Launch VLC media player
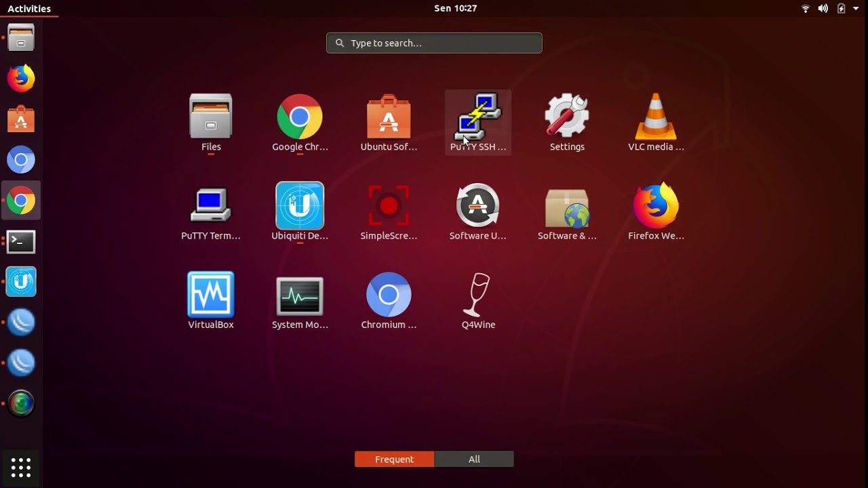868x488 pixels. click(656, 123)
